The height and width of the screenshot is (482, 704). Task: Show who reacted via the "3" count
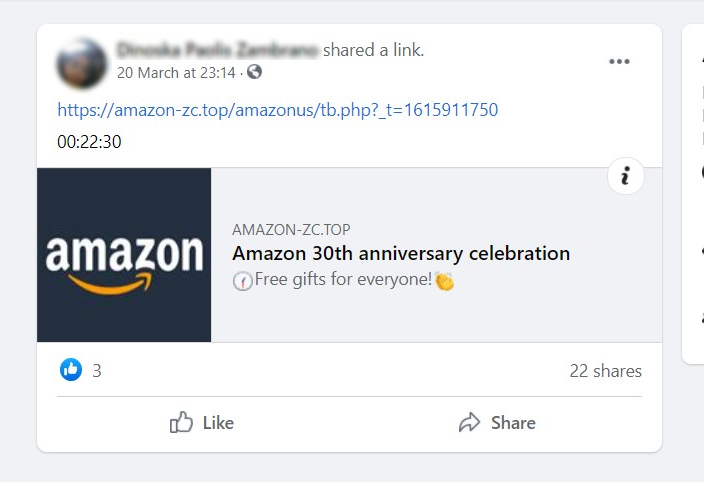point(97,371)
